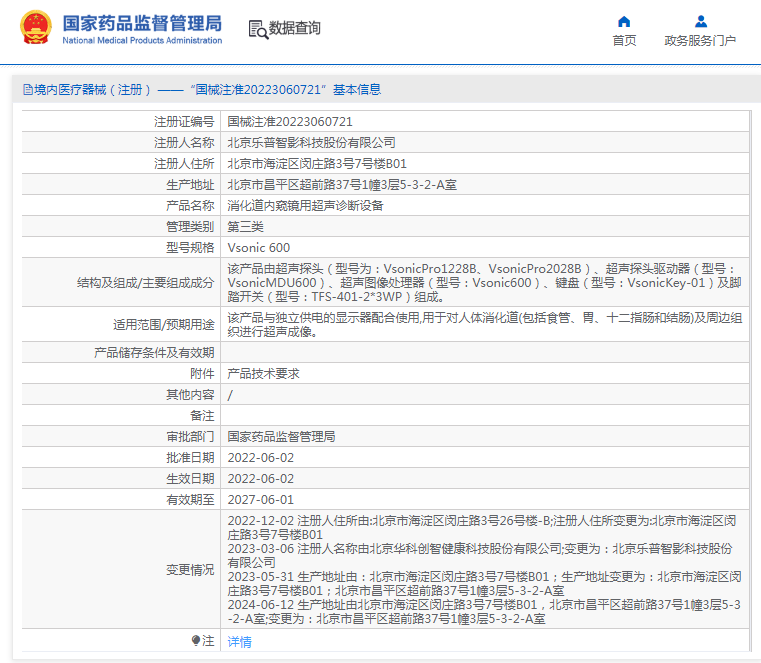Select expiry date 2027-06-01
761x663 pixels.
(261, 499)
